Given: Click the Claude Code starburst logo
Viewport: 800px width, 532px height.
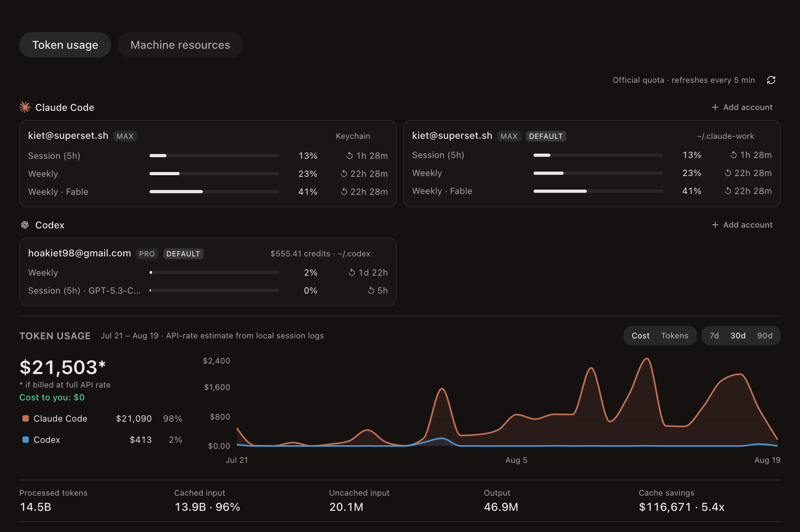Looking at the screenshot, I should [25, 107].
